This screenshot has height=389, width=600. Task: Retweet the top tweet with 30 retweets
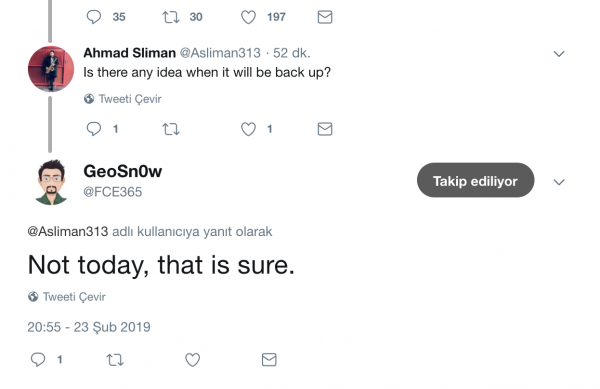pyautogui.click(x=171, y=17)
